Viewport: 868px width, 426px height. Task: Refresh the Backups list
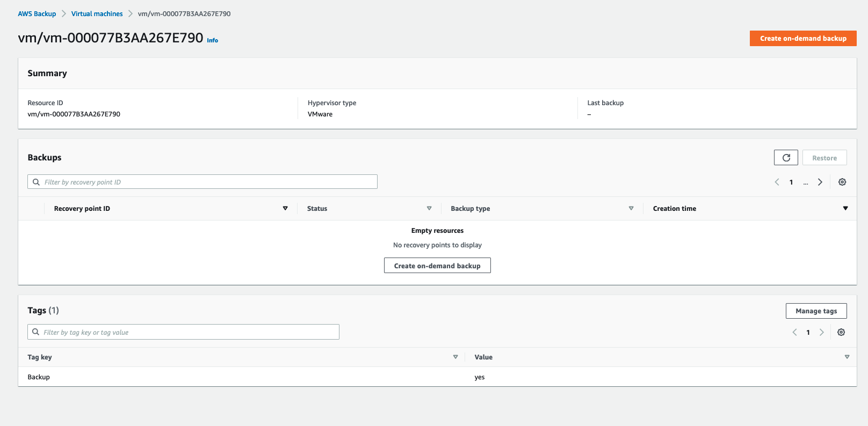click(x=786, y=158)
